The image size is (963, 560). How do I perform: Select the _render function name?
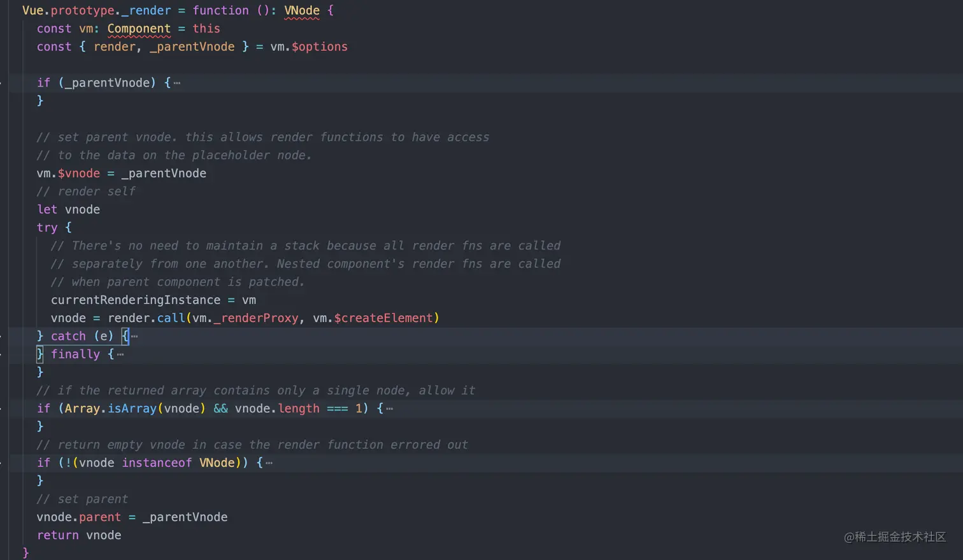pos(145,10)
